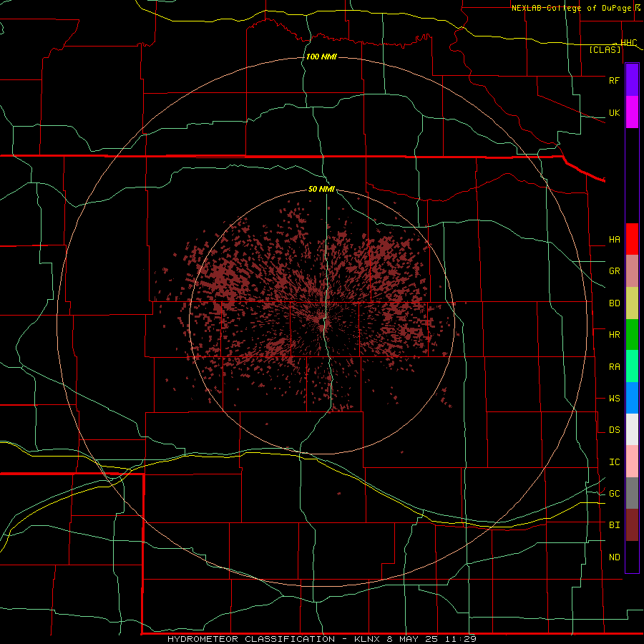Click the HR legend label

pos(614,335)
